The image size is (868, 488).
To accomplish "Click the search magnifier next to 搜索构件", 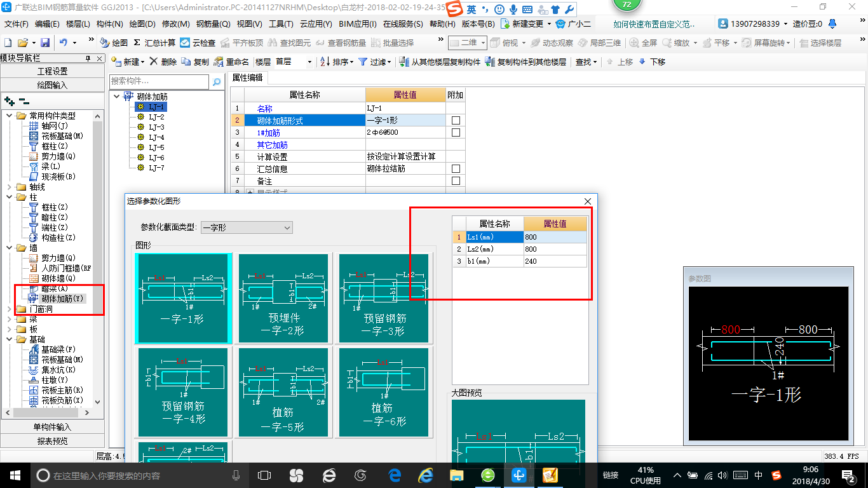I will pos(217,81).
